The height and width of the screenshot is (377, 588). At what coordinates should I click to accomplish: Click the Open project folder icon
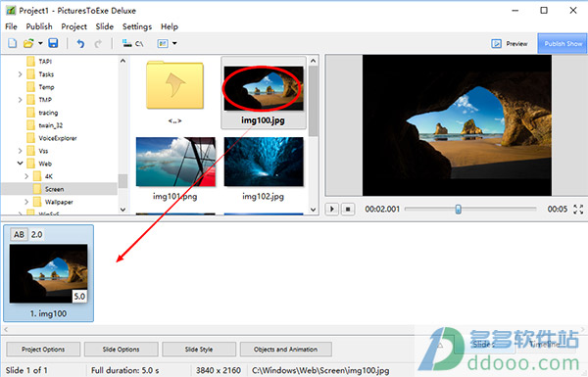pos(28,43)
